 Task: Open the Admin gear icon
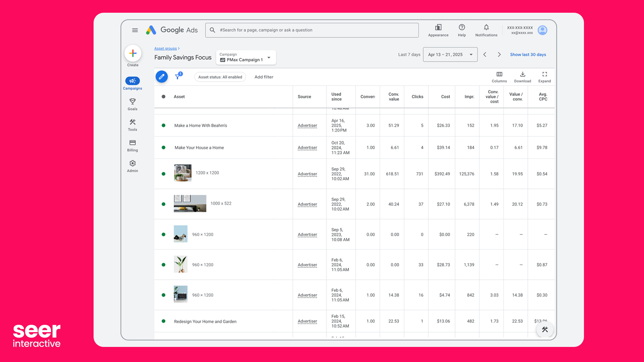click(132, 164)
